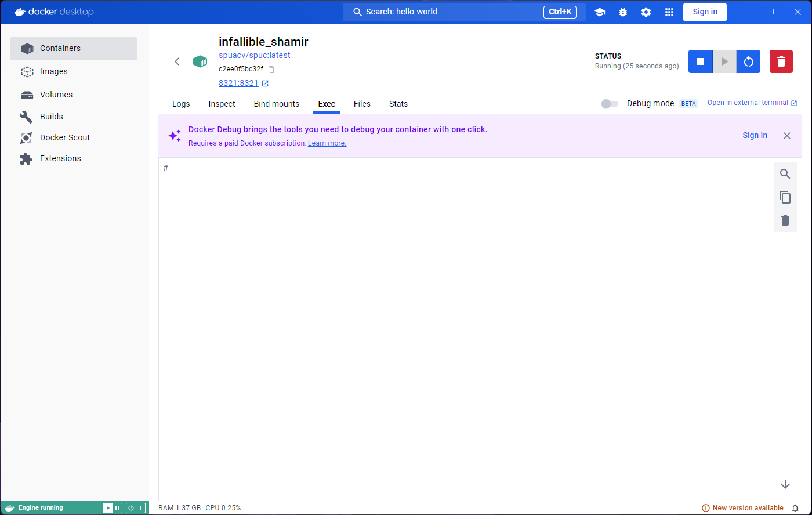Click the RAM 1.37 GB readout

click(x=179, y=508)
